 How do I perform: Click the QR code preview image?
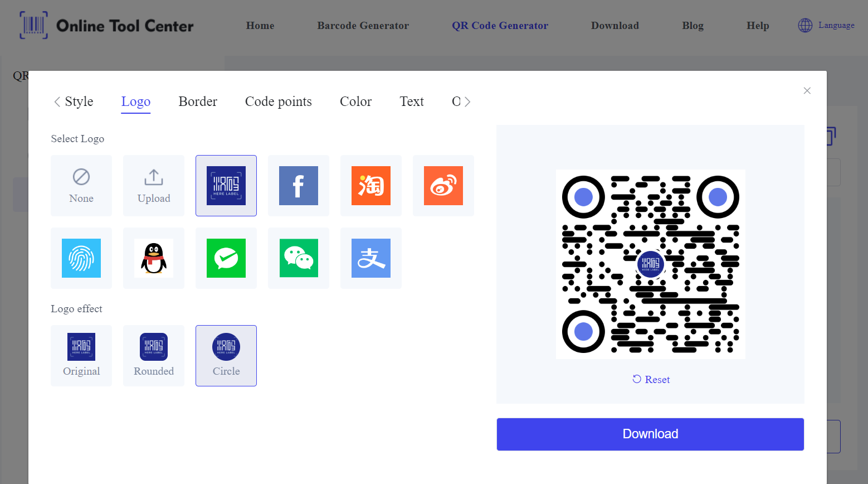pos(651,264)
